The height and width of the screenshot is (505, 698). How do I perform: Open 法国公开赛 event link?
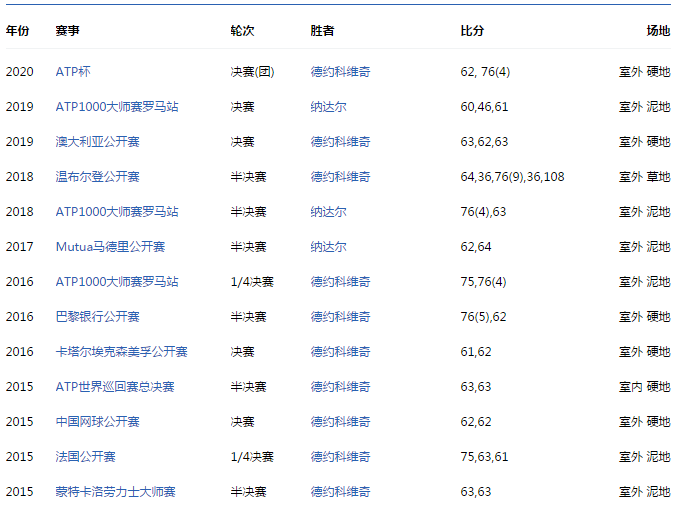point(85,456)
